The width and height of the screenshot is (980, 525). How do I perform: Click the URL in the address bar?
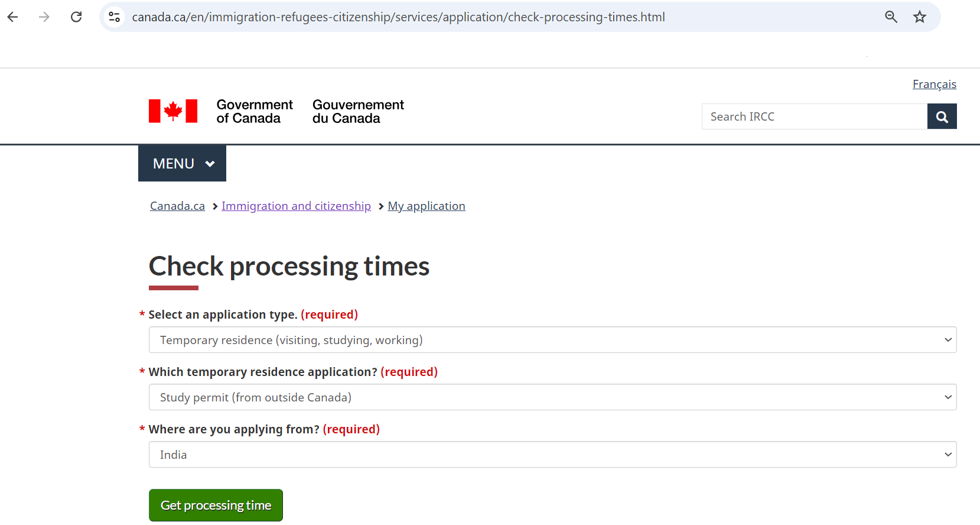point(398,17)
